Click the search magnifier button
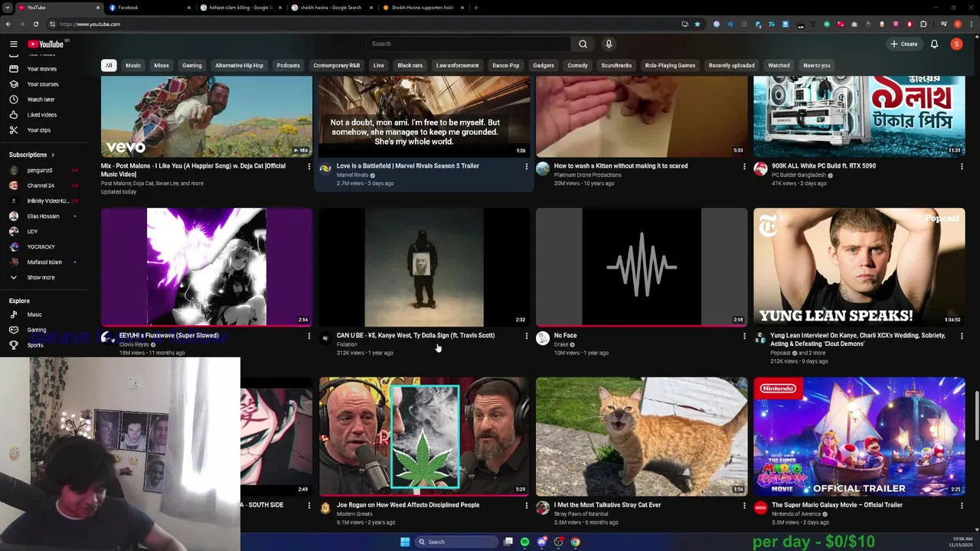Image resolution: width=980 pixels, height=551 pixels. click(x=583, y=44)
